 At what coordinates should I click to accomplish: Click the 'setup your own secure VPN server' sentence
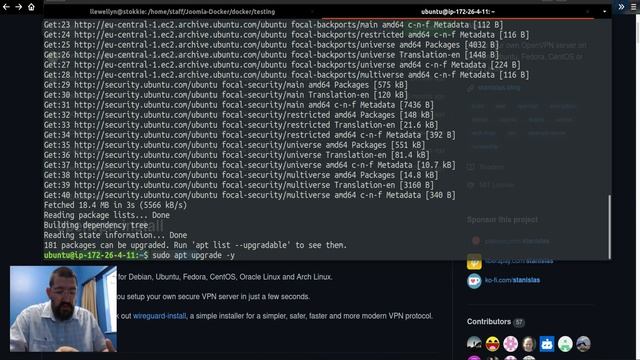[213, 297]
